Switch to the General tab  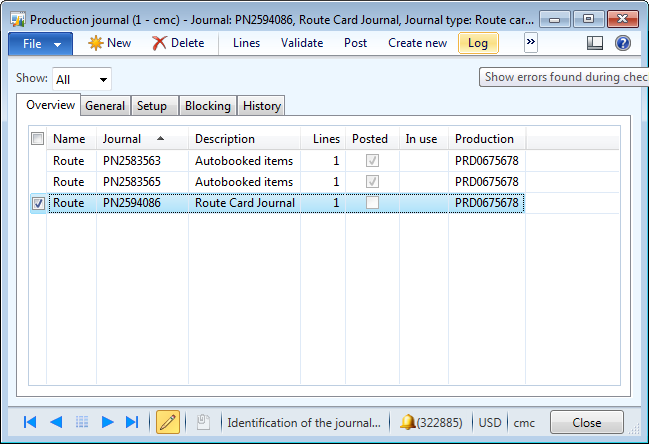pyautogui.click(x=105, y=106)
